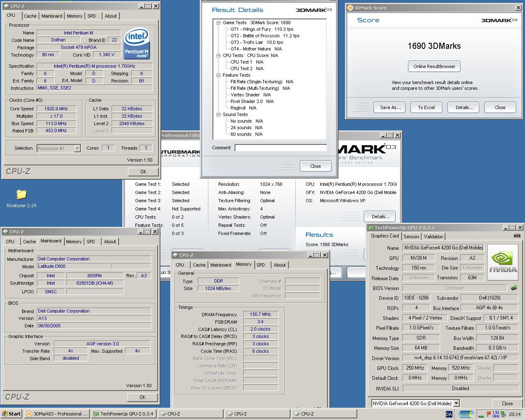The height and width of the screenshot is (420, 525).
Task: Open the GPU-Z graphics card selector dropdown
Action: coord(456,403)
